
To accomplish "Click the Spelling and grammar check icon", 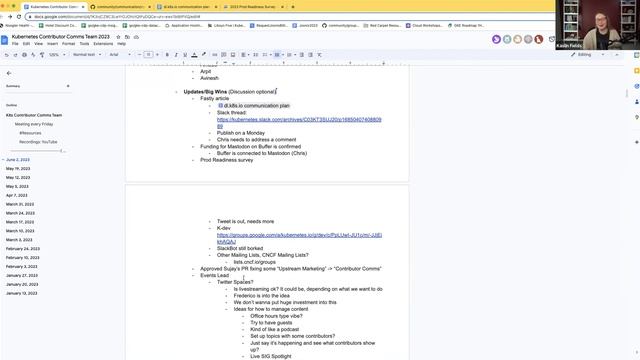I will coord(33,55).
